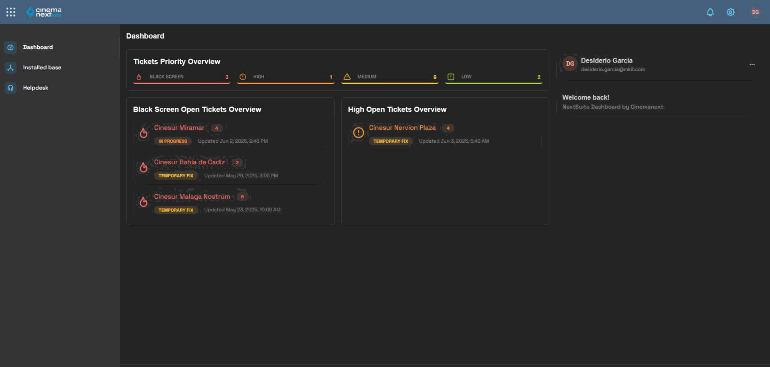
Task: Click TEMPORARY FIX badge under Bahia de Cadiz
Action: pyautogui.click(x=176, y=175)
